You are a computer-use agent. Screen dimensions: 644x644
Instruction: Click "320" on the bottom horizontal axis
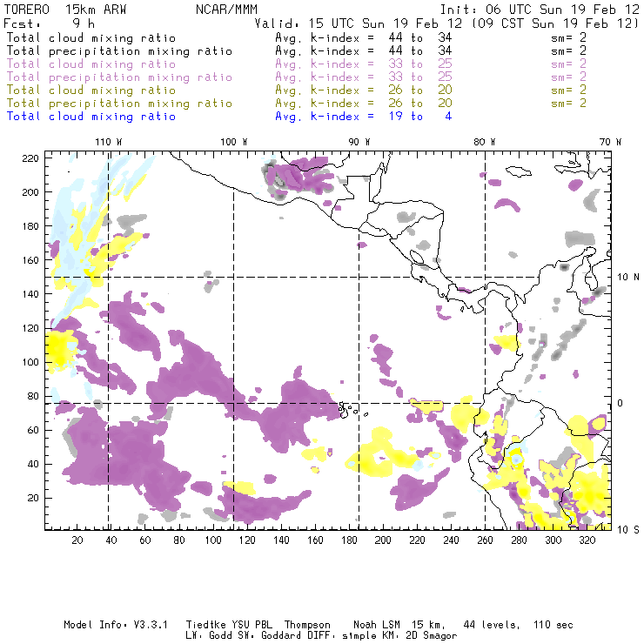click(587, 540)
